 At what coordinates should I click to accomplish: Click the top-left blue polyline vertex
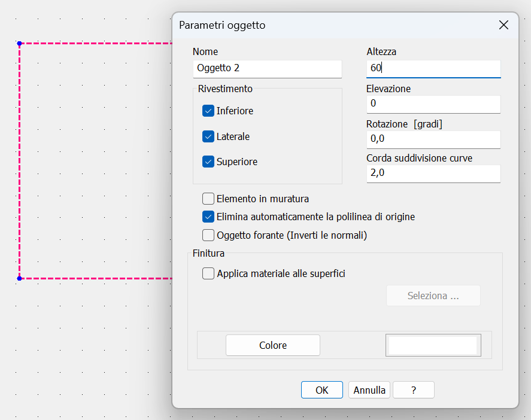pos(19,43)
